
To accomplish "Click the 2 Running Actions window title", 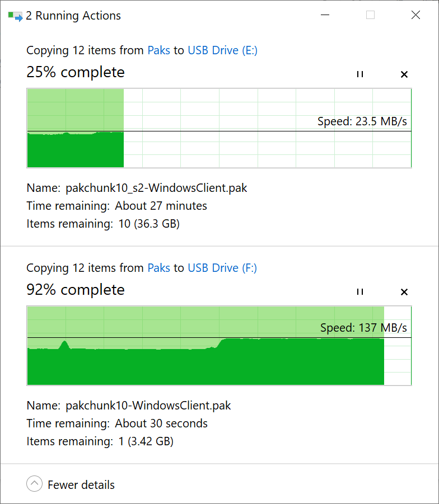I will tap(73, 16).
